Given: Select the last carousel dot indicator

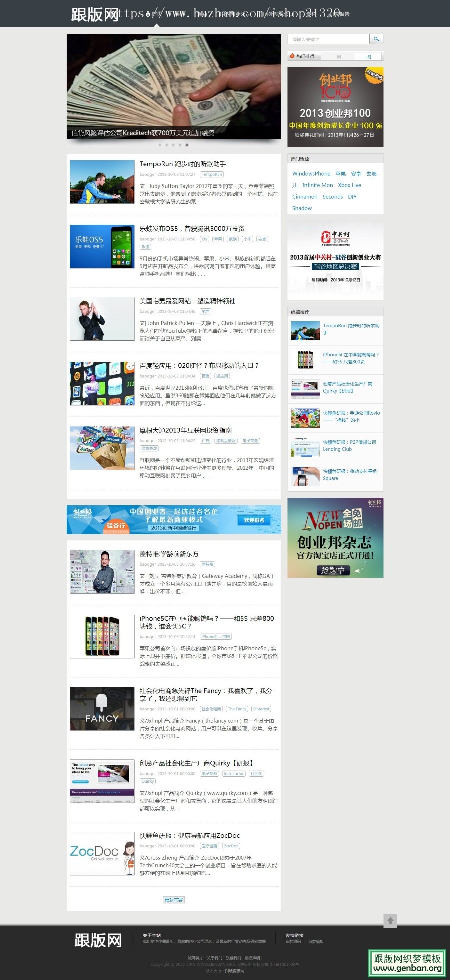Looking at the screenshot, I should pyautogui.click(x=187, y=145).
